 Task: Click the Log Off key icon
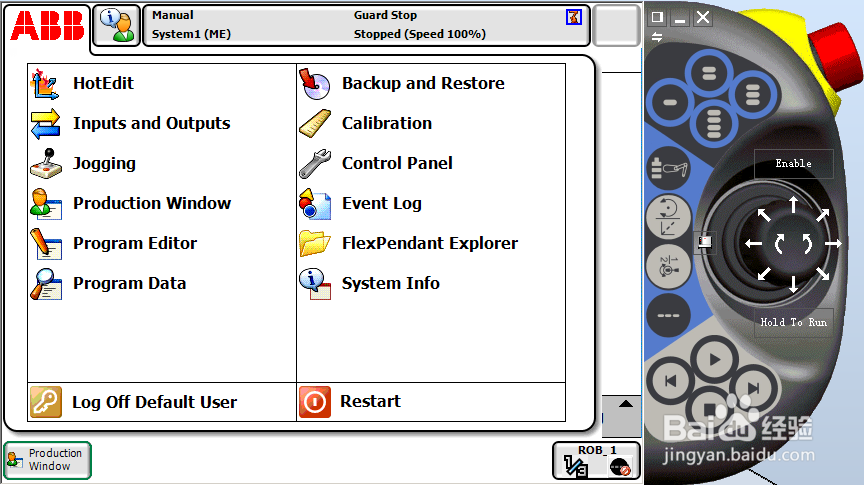pyautogui.click(x=46, y=402)
